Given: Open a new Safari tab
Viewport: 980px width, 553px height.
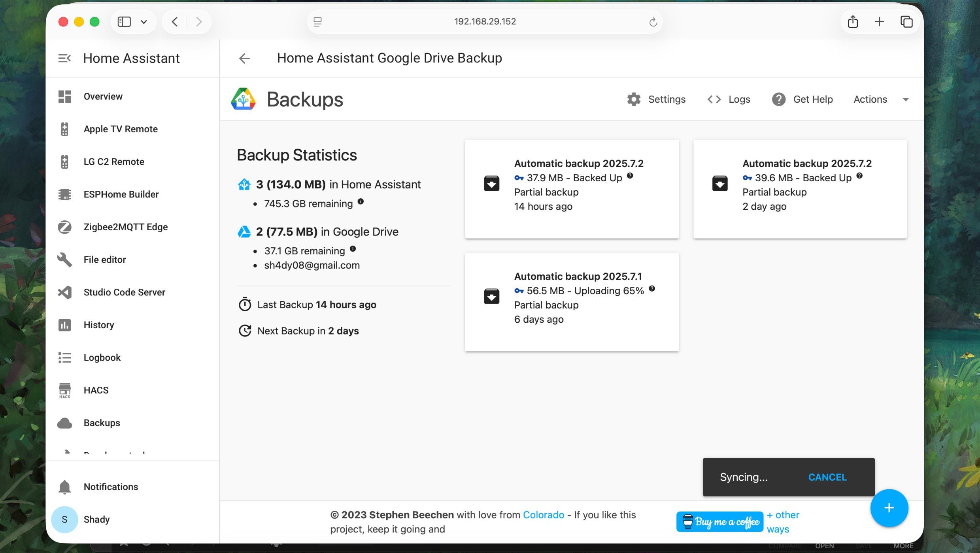Looking at the screenshot, I should (879, 22).
